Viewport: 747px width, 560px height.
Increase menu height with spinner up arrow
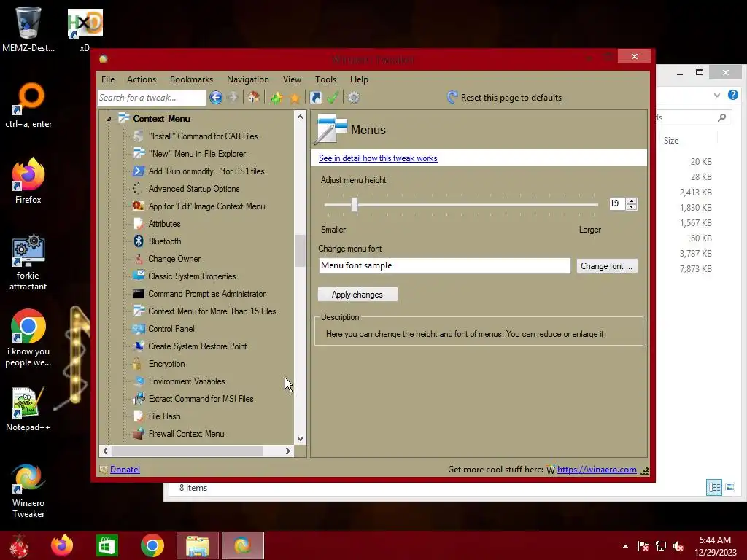click(x=632, y=201)
